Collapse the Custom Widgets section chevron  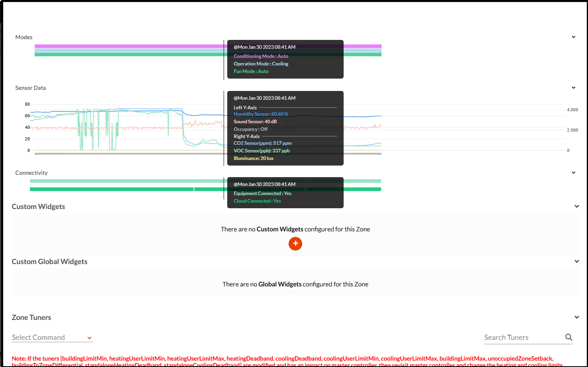click(x=577, y=207)
